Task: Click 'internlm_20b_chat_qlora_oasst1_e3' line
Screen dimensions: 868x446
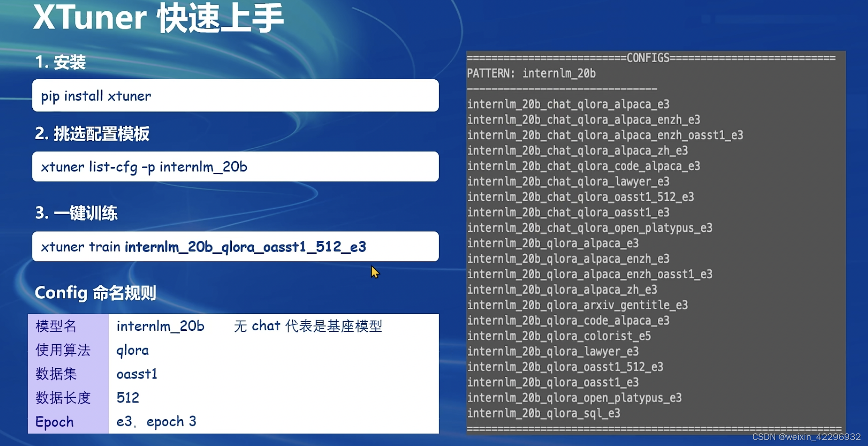Action: tap(568, 213)
